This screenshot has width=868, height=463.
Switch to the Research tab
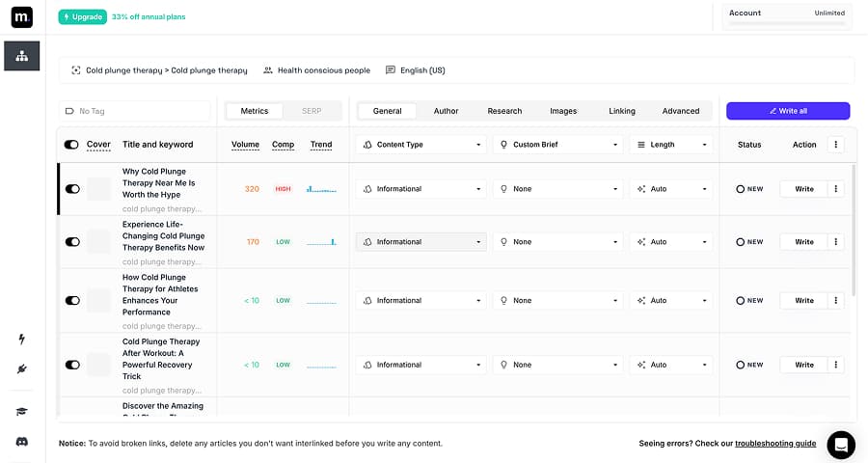[x=504, y=111]
